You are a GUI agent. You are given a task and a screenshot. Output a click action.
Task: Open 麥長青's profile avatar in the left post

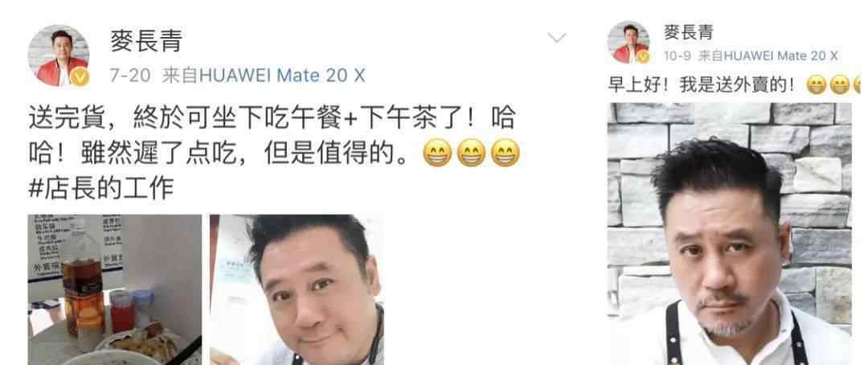click(59, 56)
